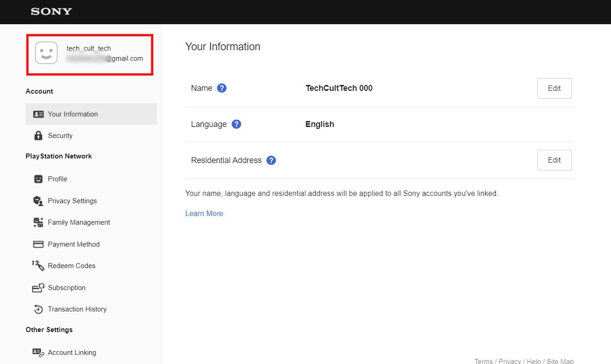Click help icon next to Residential Address
The height and width of the screenshot is (364, 611).
[271, 160]
